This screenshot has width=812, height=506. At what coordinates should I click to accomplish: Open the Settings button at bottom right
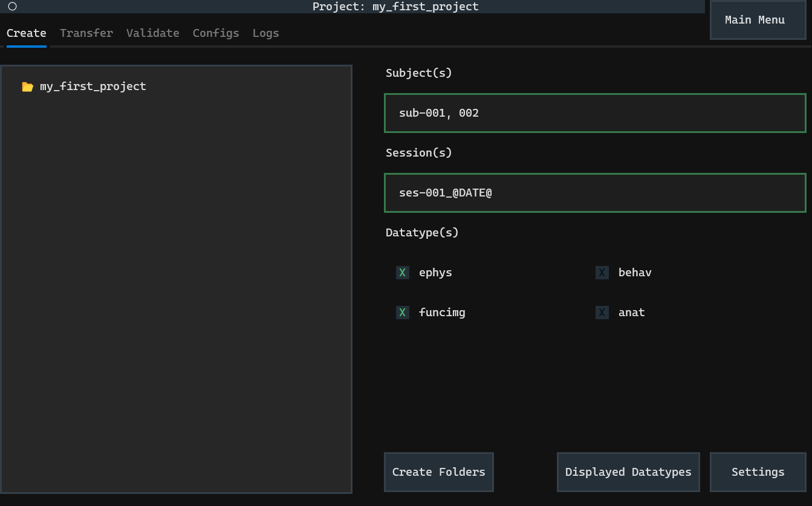click(x=758, y=472)
